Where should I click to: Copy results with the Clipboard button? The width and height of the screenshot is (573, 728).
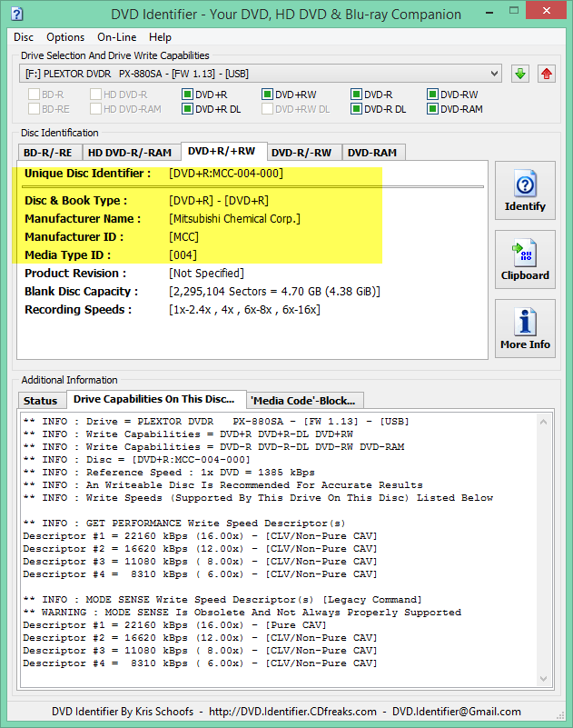(x=525, y=260)
